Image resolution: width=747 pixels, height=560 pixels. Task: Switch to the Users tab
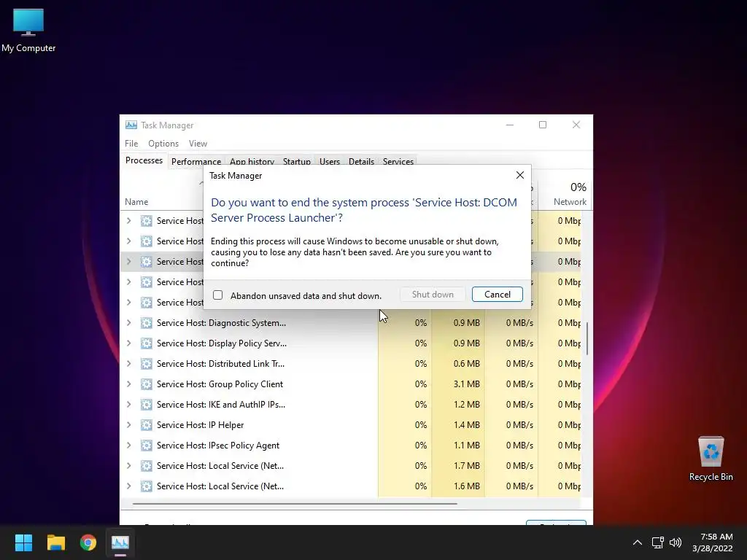[329, 161]
